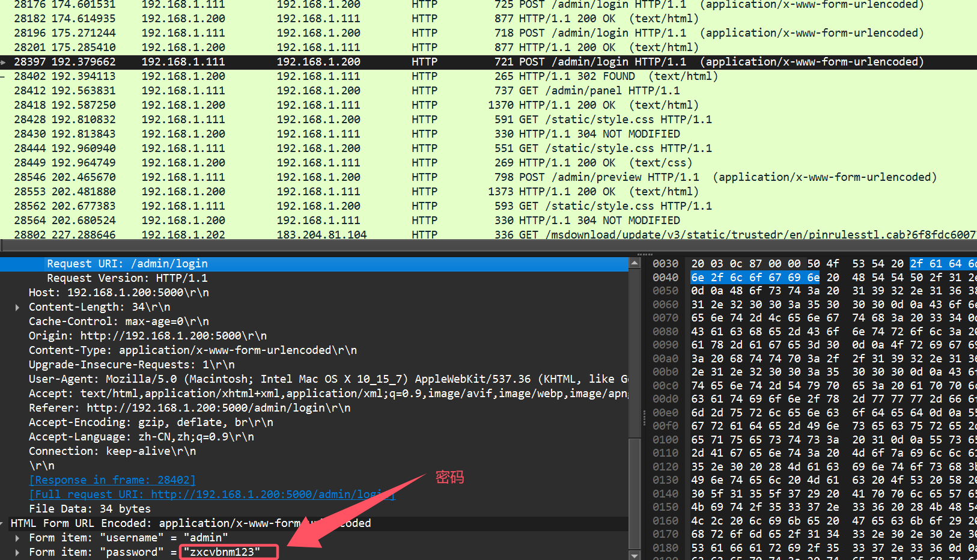Click the packet details vertical scrollbar track
Screen dimensions: 977x560
(x=635, y=361)
